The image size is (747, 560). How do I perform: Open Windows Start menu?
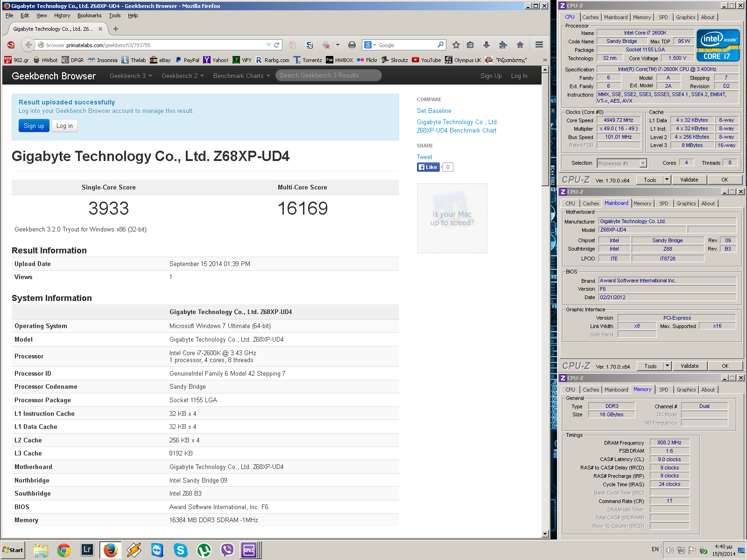[x=13, y=550]
